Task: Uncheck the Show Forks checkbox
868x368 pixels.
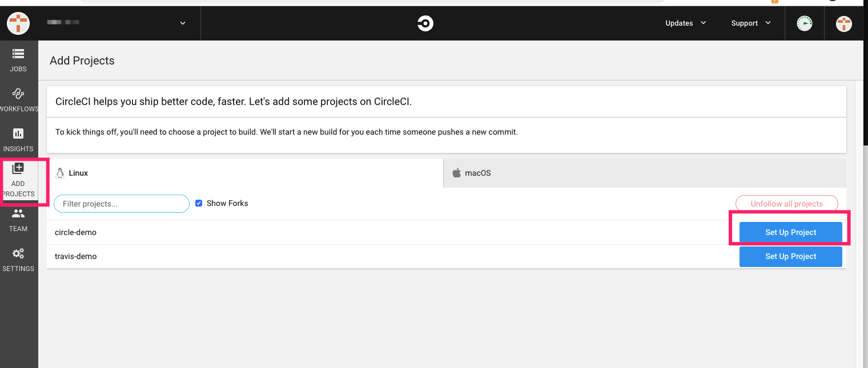Action: click(x=199, y=203)
